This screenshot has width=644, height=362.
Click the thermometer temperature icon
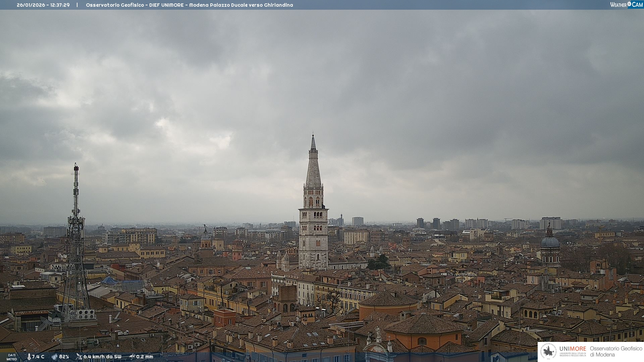click(29, 357)
